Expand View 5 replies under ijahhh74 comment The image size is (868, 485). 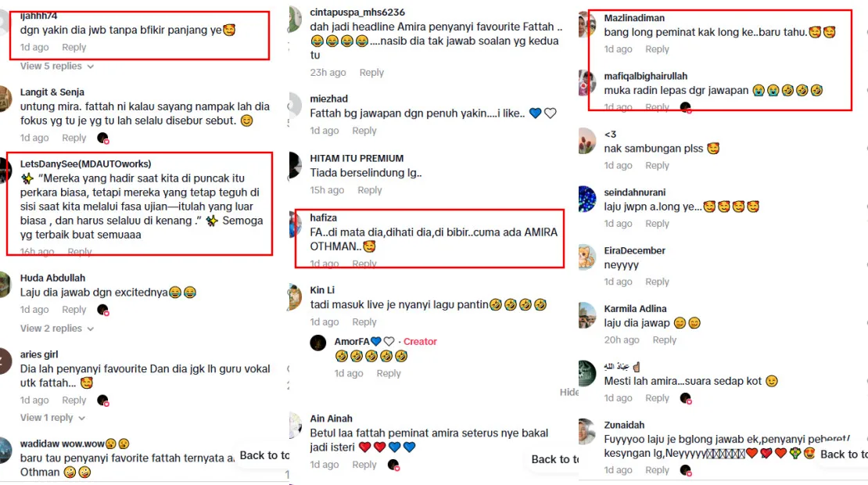56,66
